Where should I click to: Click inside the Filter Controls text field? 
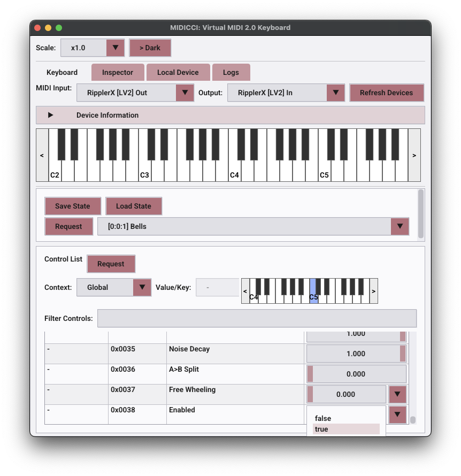tap(257, 318)
